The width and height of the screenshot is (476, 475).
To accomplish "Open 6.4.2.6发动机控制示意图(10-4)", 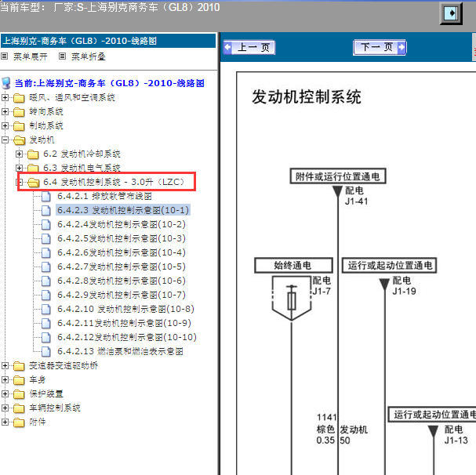I will tap(122, 252).
